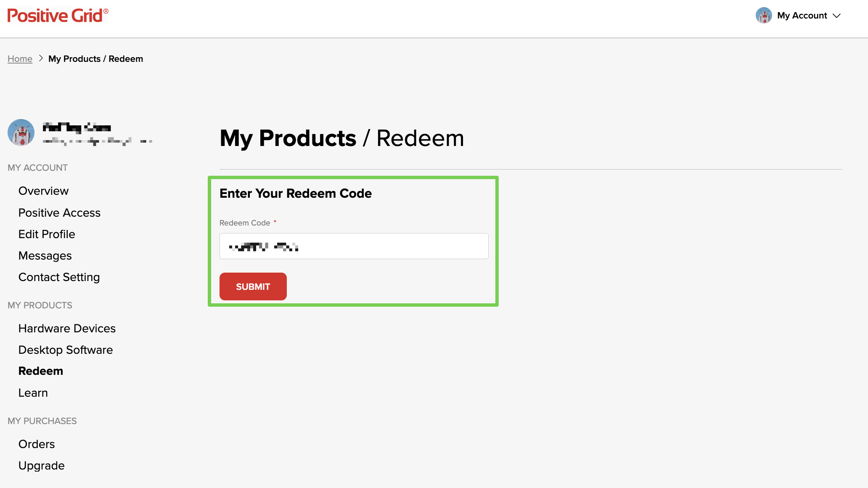Open the My Account header menu
868x488 pixels.
[x=802, y=16]
